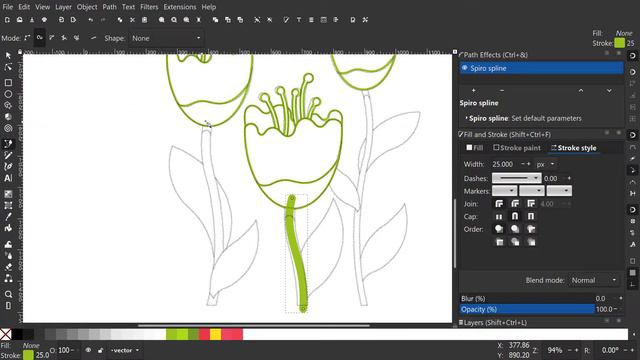Select the Rectangle tool

click(8, 82)
